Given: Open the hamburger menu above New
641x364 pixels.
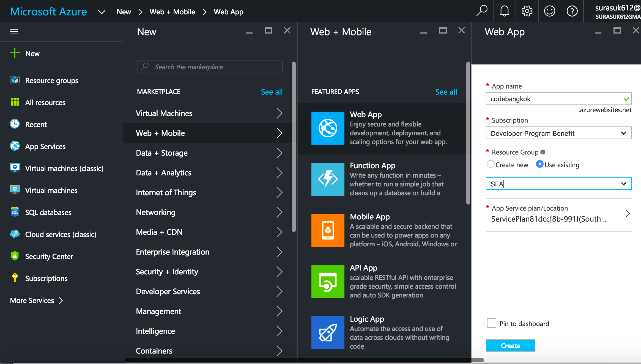Looking at the screenshot, I should pos(14,32).
